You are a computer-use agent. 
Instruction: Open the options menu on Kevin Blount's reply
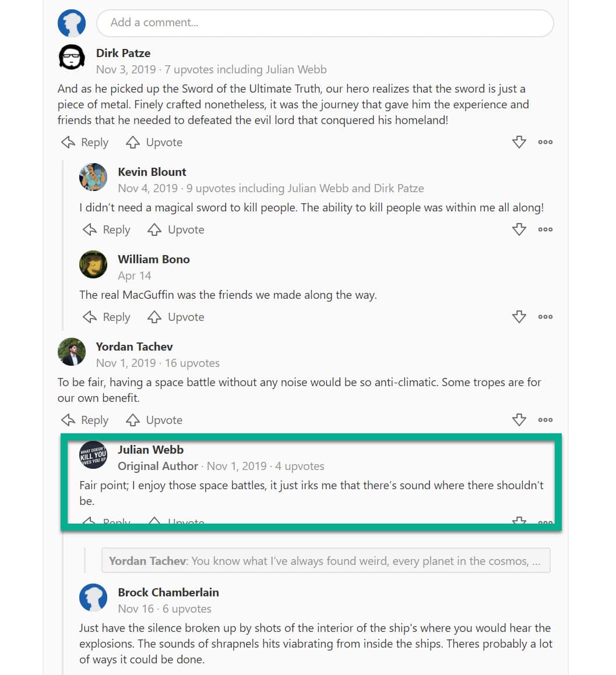point(545,229)
